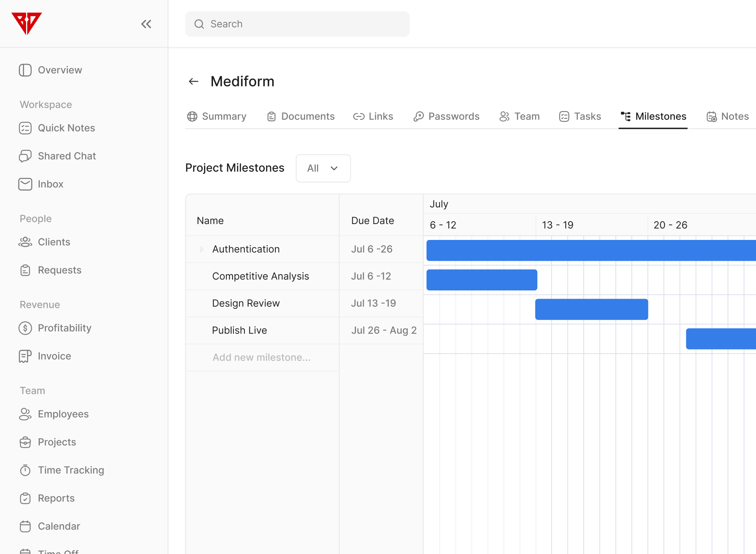Screen dimensions: 756x554
Task: Click the globe icon on Summary tab
Action: point(192,117)
